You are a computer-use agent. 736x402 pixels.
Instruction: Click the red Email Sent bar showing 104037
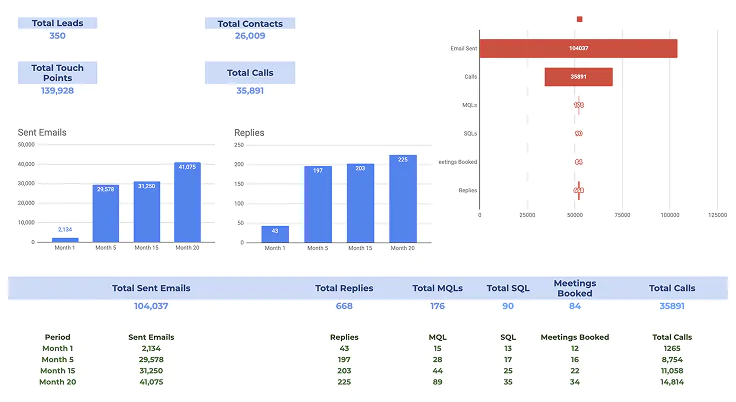[x=578, y=48]
